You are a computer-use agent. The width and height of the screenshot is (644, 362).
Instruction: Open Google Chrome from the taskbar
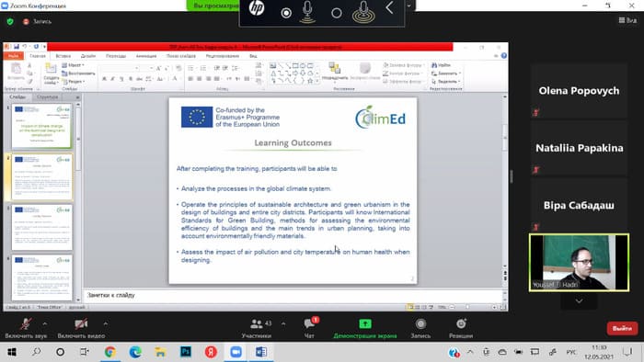point(109,352)
